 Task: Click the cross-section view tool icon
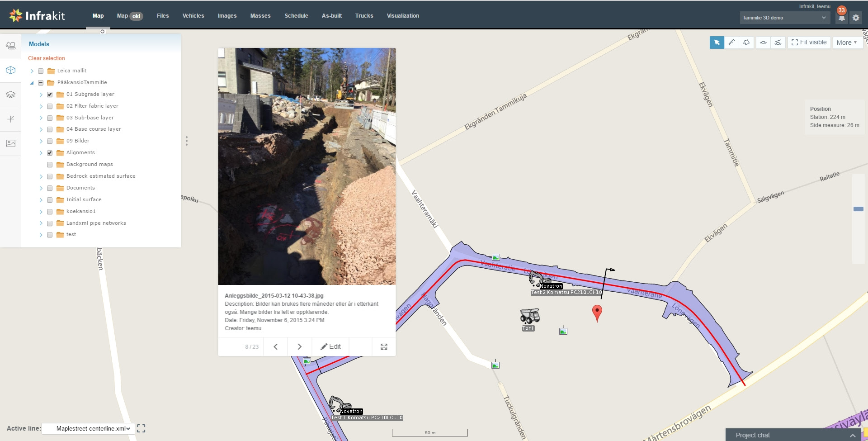point(763,43)
